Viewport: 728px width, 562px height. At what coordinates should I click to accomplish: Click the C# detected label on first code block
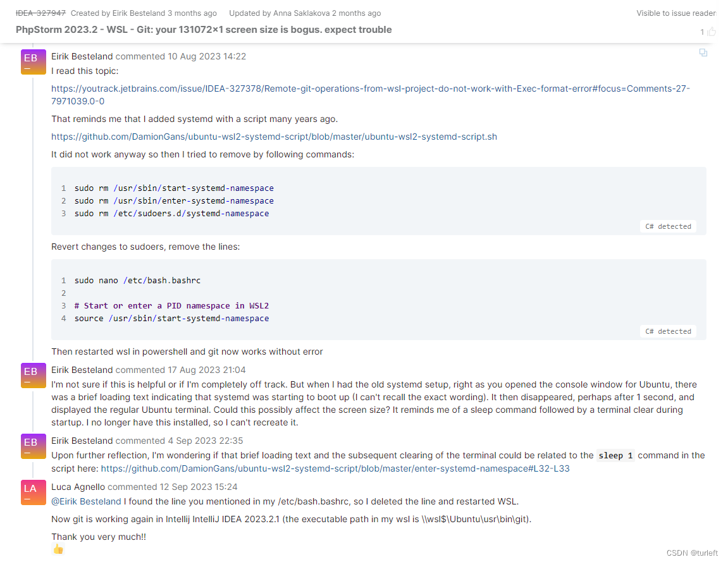[x=668, y=226]
